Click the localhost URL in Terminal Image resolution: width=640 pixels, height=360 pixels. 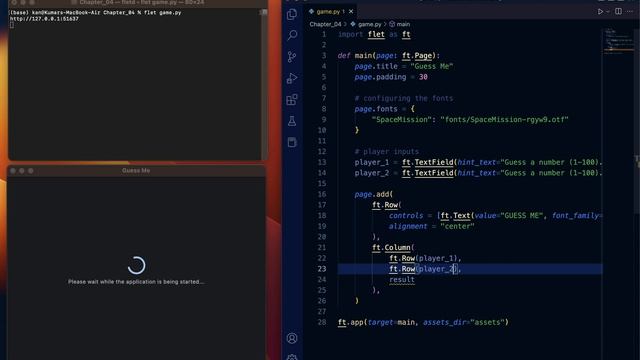click(x=44, y=19)
